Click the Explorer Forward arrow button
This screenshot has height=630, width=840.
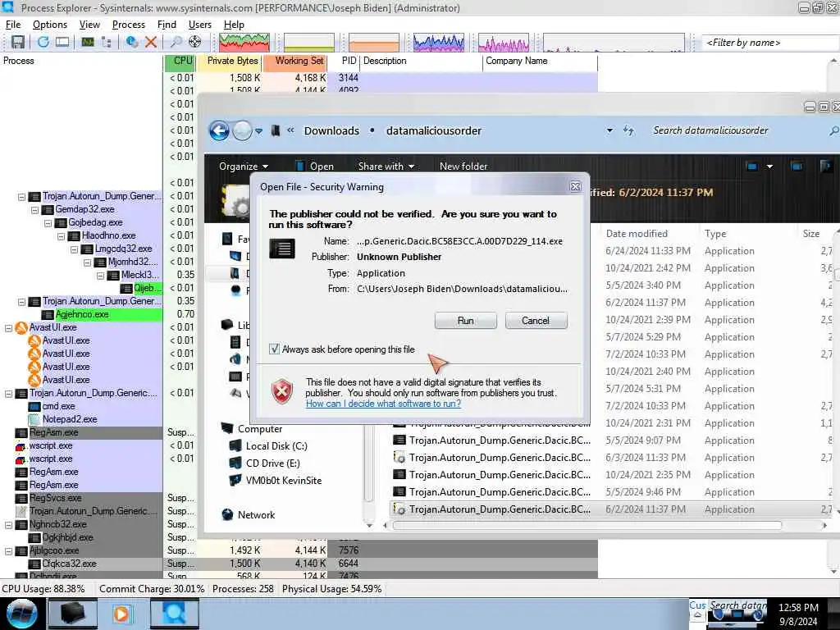242,130
